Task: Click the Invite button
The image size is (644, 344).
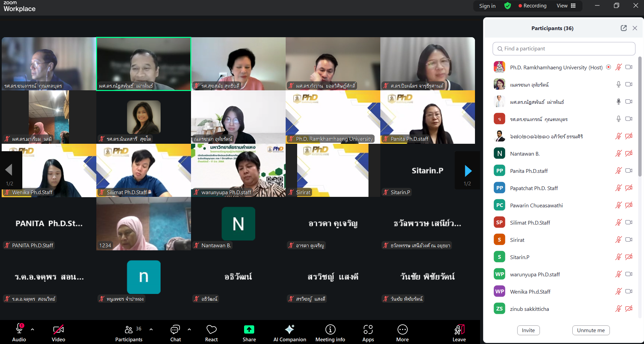Action: click(528, 330)
